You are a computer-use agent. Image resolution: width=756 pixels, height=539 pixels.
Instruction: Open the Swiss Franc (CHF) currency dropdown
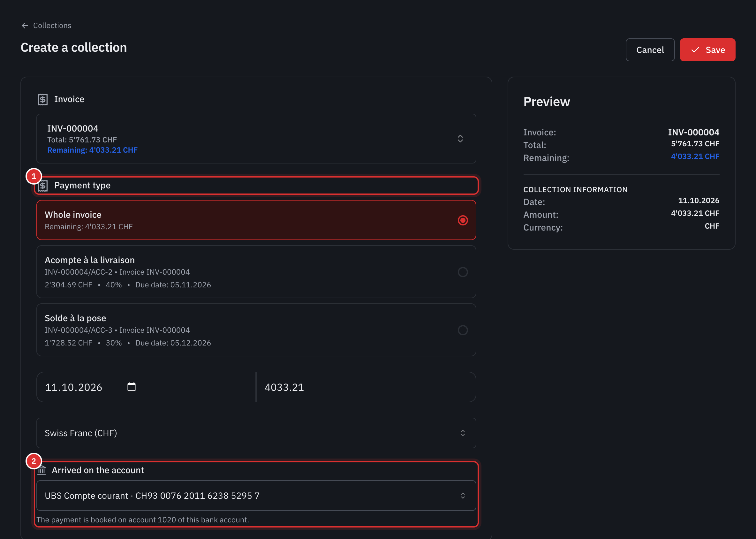point(256,433)
